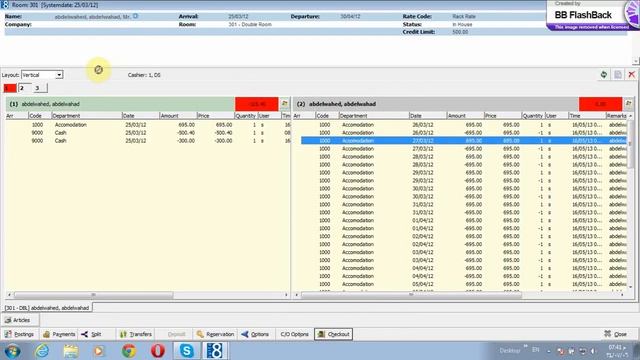Sort window (1) by Department column
Viewport: 640px width, 360px height.
[87, 116]
